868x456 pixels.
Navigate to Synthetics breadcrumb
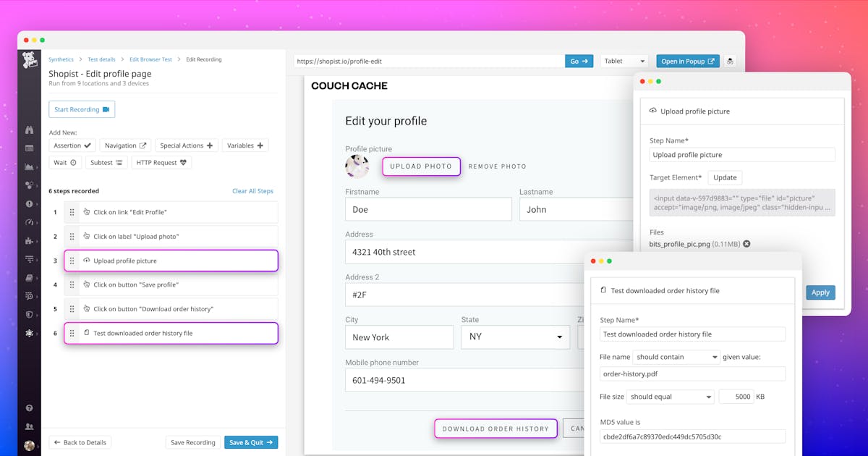61,59
